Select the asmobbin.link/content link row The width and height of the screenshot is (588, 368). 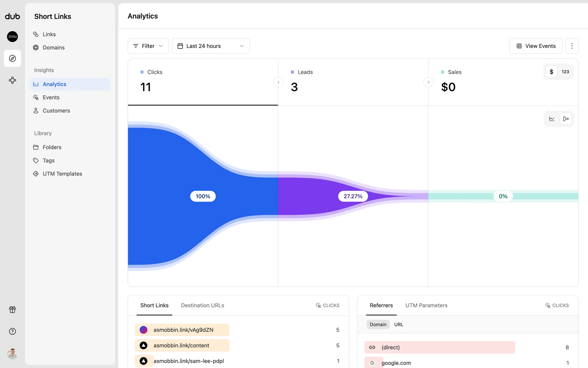click(182, 346)
